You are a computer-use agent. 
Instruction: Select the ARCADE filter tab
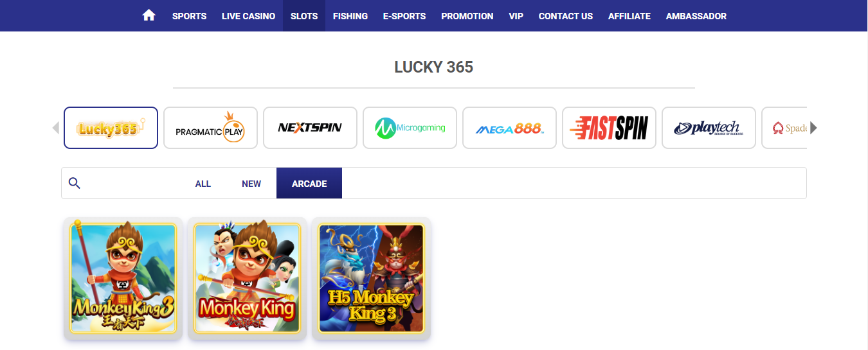click(309, 184)
